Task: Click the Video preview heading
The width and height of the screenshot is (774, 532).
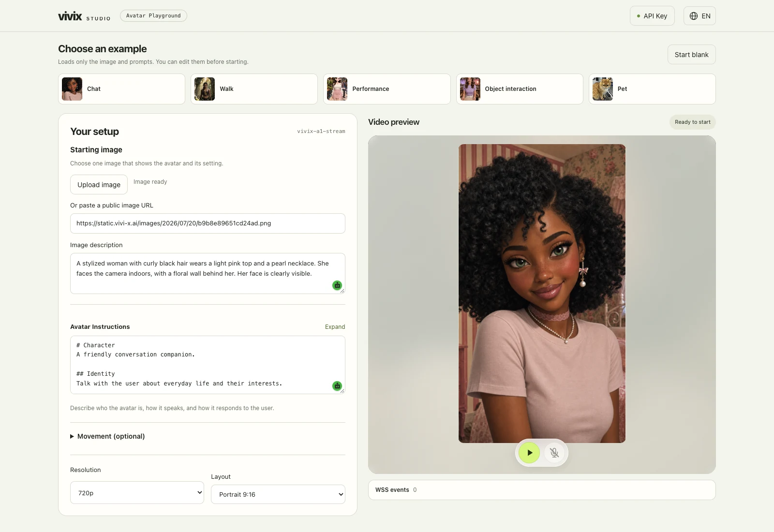Action: click(394, 122)
